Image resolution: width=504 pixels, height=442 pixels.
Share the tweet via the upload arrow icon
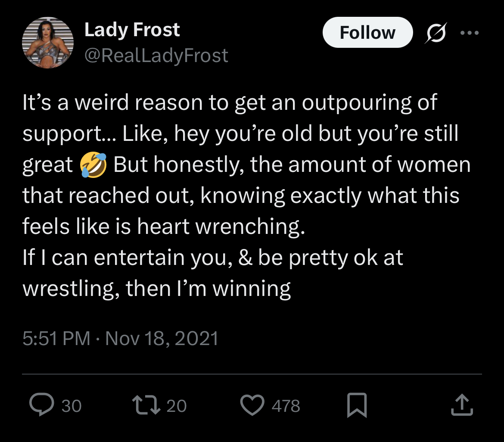coord(462,406)
